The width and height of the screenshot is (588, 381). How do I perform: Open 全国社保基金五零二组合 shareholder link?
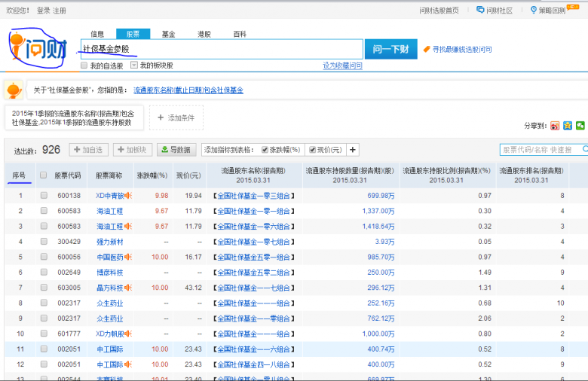254,273
